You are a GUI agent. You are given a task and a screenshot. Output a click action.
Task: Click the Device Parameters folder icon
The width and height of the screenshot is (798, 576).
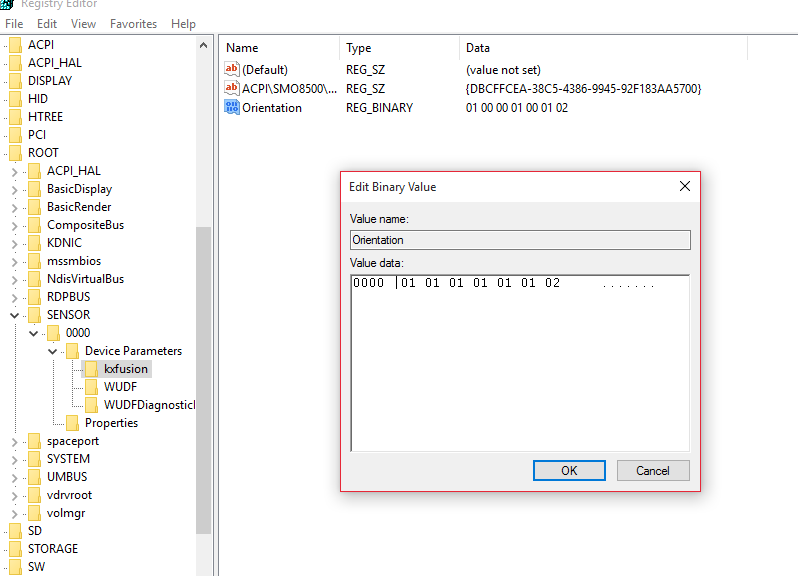[73, 351]
